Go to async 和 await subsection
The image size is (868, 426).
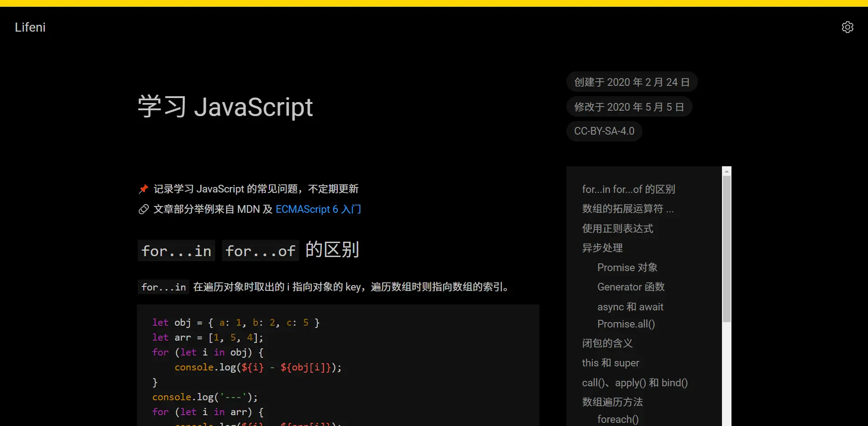pos(630,307)
